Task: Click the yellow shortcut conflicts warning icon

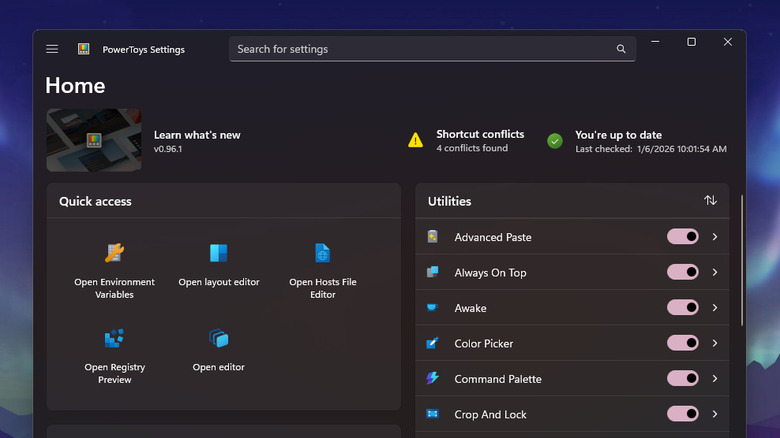Action: 415,140
